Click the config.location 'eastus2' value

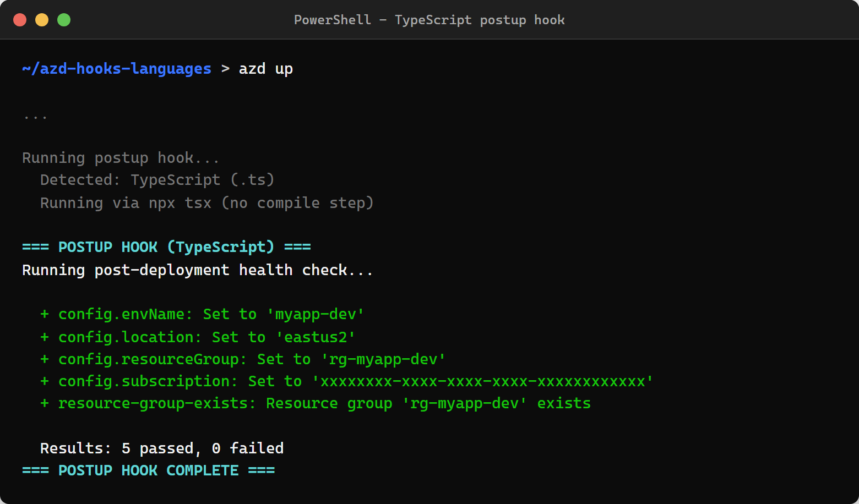316,337
